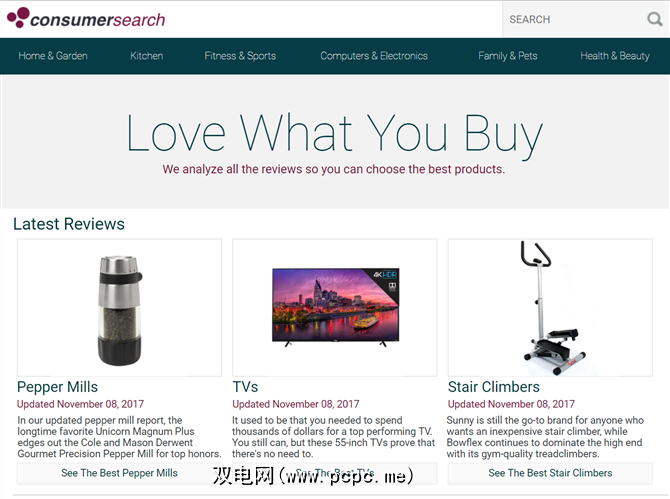Open the Health & Beauty menu

(615, 56)
